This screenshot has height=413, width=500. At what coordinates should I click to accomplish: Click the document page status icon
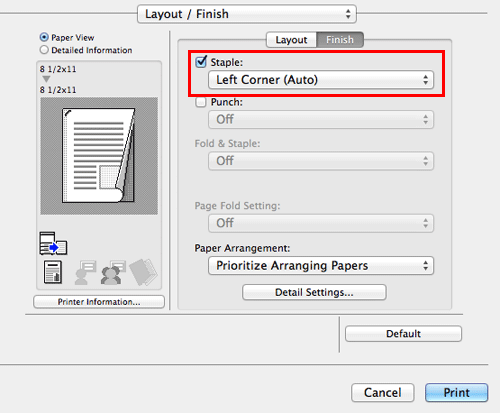[x=53, y=272]
